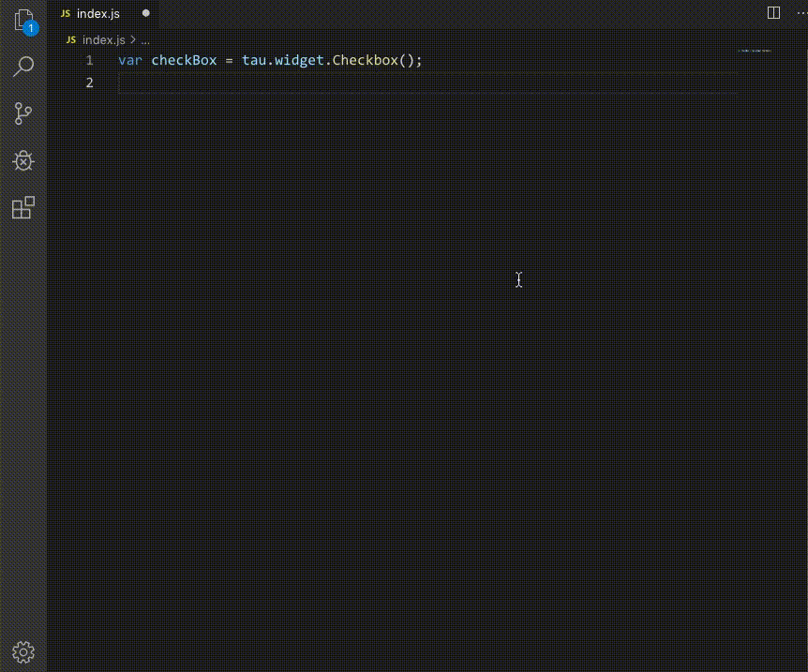Image resolution: width=808 pixels, height=672 pixels.
Task: Open the Run and Debug view
Action: [23, 160]
